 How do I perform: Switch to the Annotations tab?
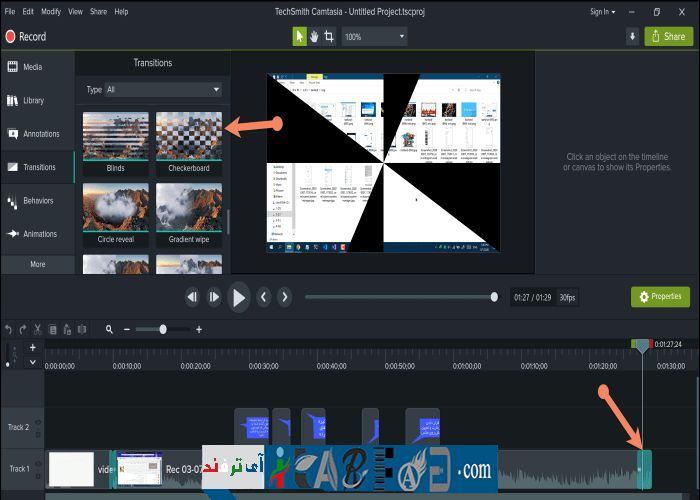click(36, 134)
